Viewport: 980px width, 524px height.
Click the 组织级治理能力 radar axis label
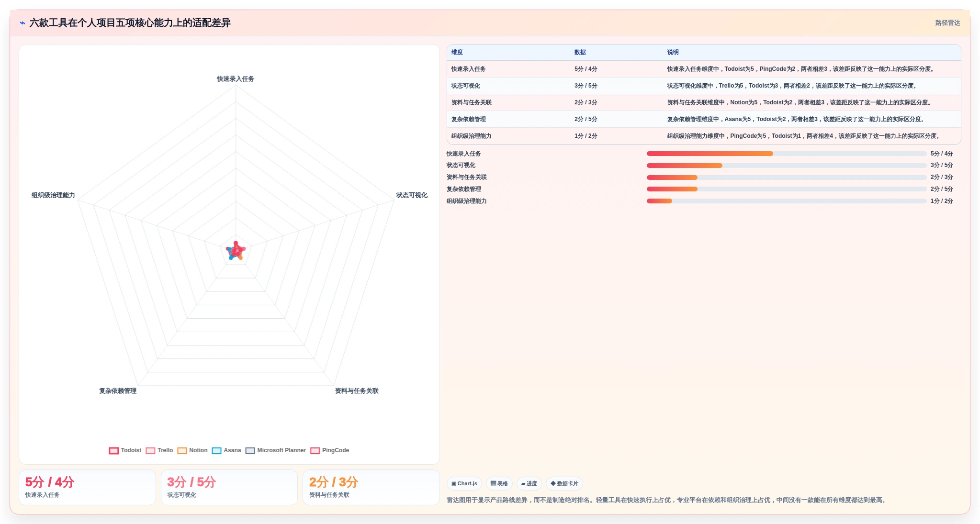[53, 195]
